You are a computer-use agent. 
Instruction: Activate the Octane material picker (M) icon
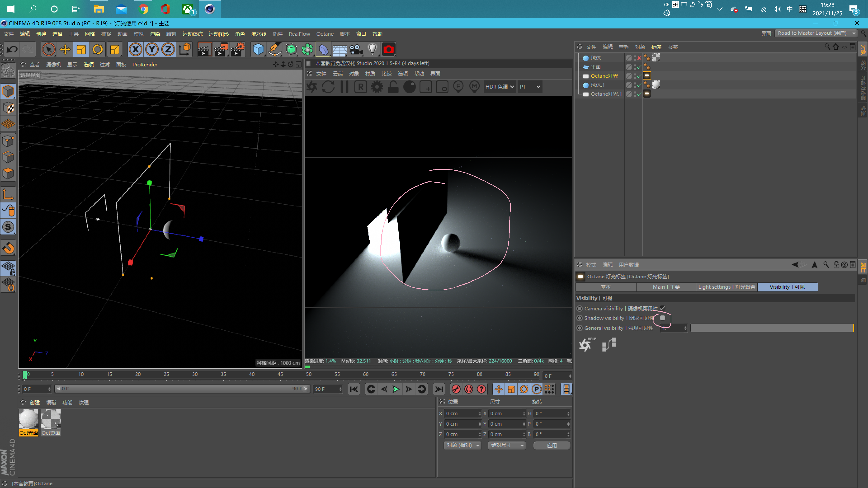point(474,87)
